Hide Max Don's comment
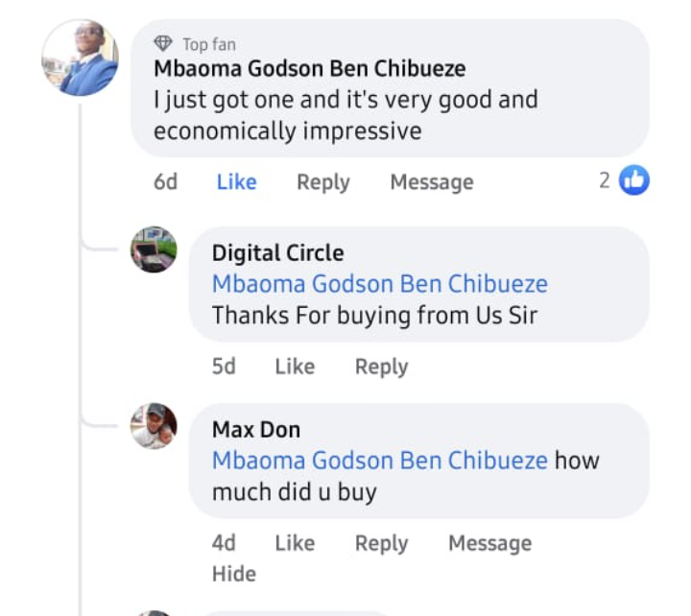This screenshot has width=691, height=616. point(234,574)
